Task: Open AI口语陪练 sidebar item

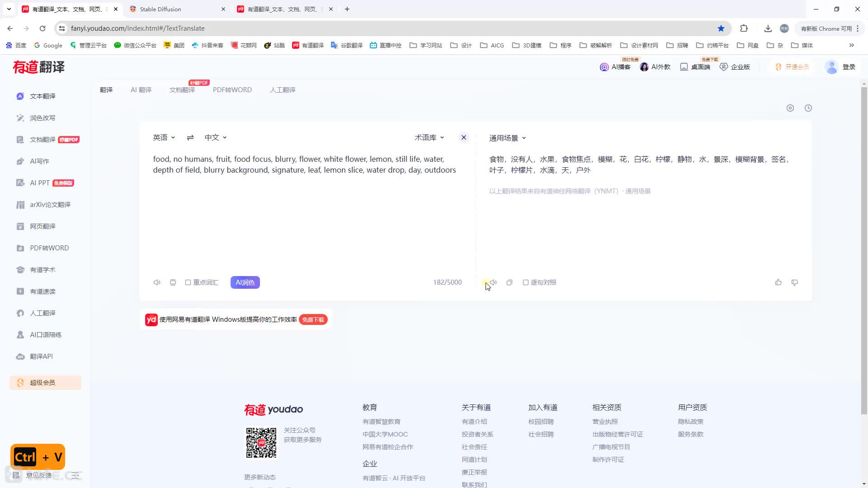Action: tap(39, 335)
